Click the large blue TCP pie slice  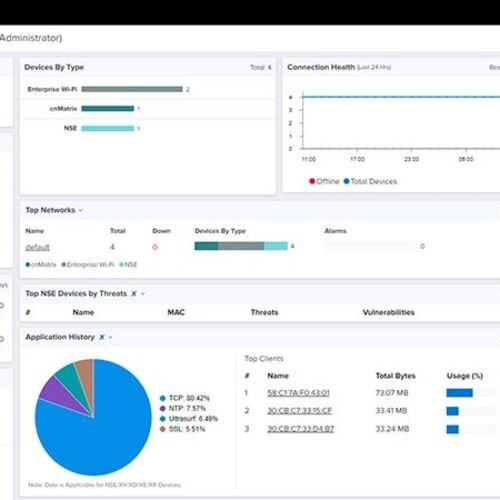tap(100, 440)
